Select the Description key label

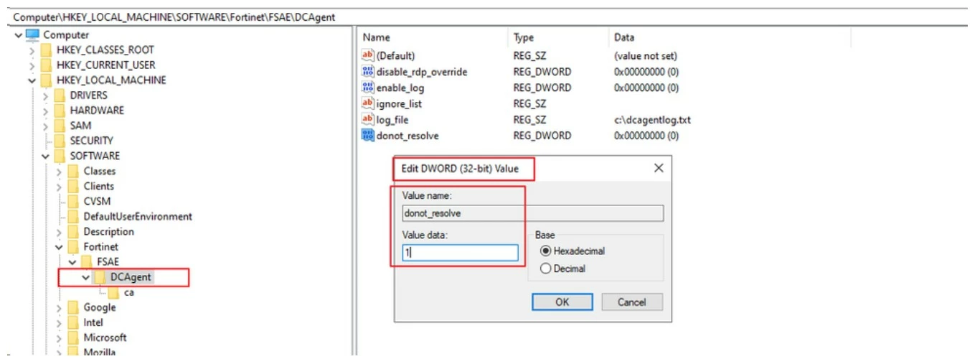108,232
